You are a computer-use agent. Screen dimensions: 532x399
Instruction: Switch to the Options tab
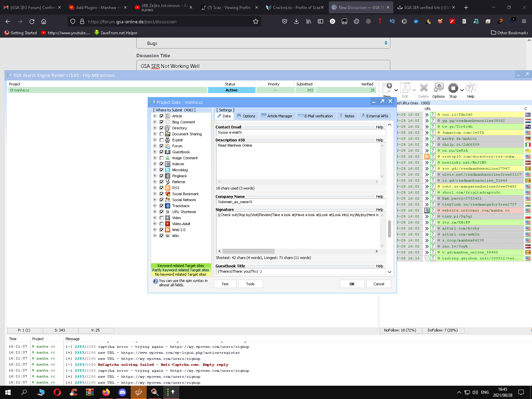[x=246, y=116]
